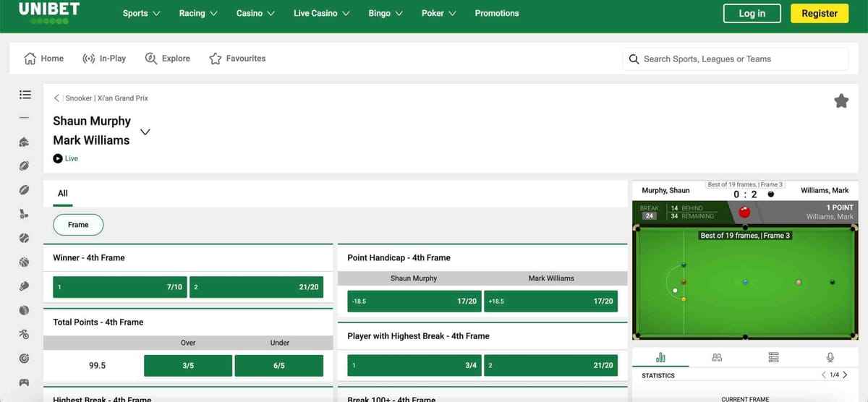The image size is (868, 402).
Task: Go to the Home tab
Action: (x=44, y=59)
